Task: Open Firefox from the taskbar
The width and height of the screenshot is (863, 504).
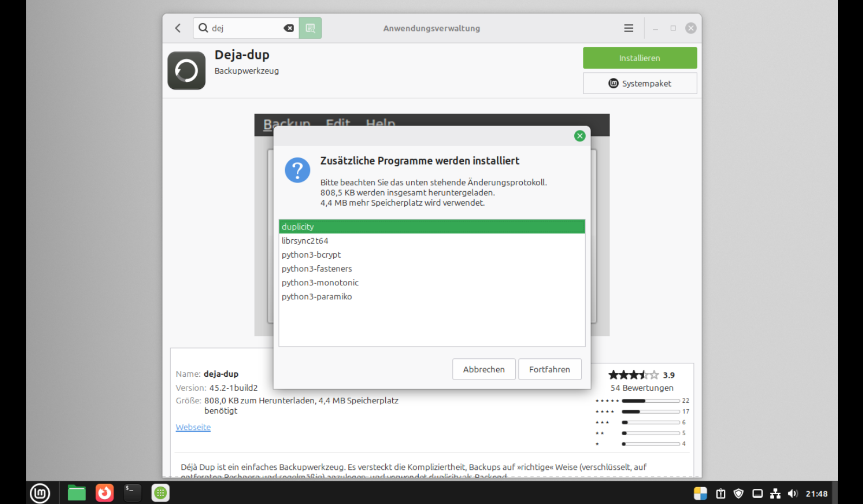Action: pos(105,493)
